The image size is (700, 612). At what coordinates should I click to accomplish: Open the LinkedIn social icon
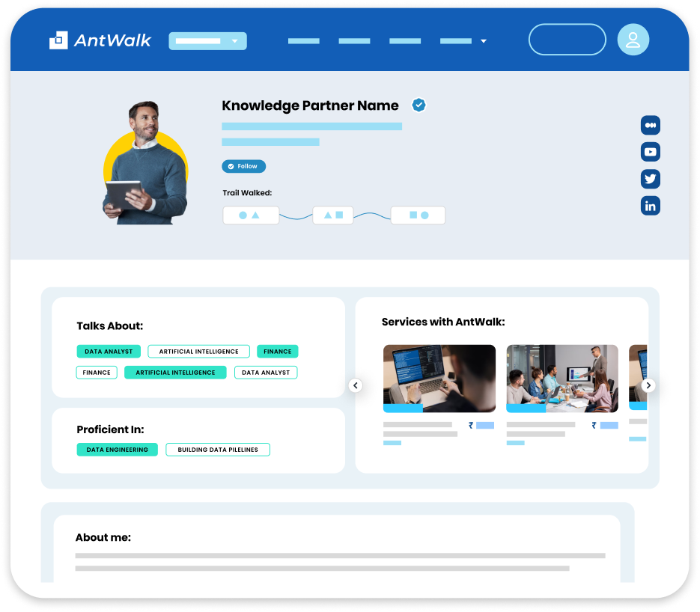tap(650, 206)
